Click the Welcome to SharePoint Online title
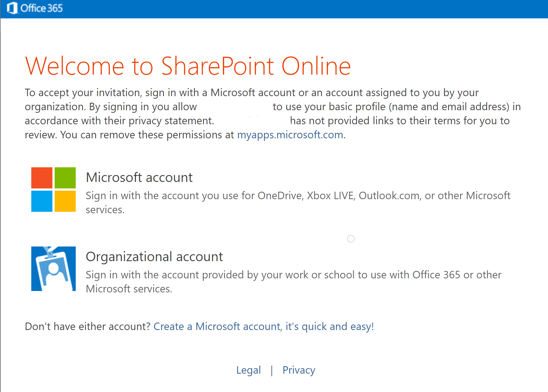The height and width of the screenshot is (392, 548). click(x=188, y=66)
